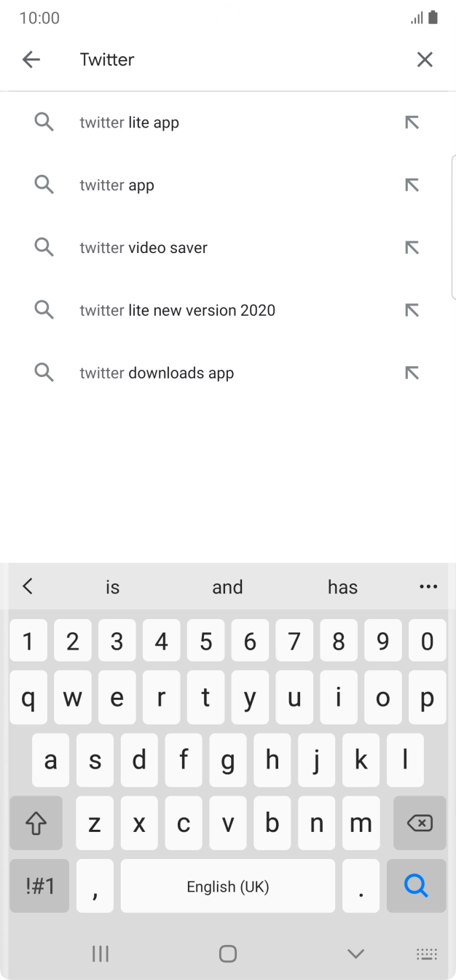The height and width of the screenshot is (980, 456).
Task: Tap the back arrow at top left
Action: [x=31, y=59]
